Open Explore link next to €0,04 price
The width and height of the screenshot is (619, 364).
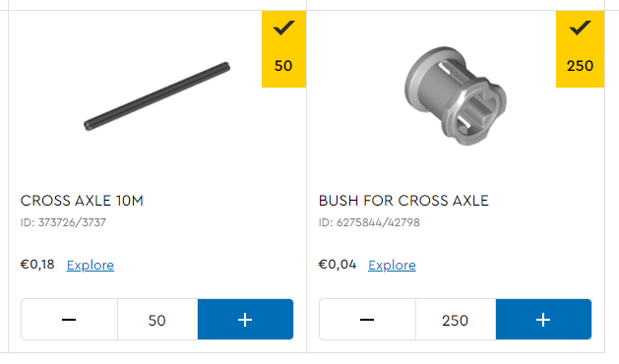click(x=392, y=265)
